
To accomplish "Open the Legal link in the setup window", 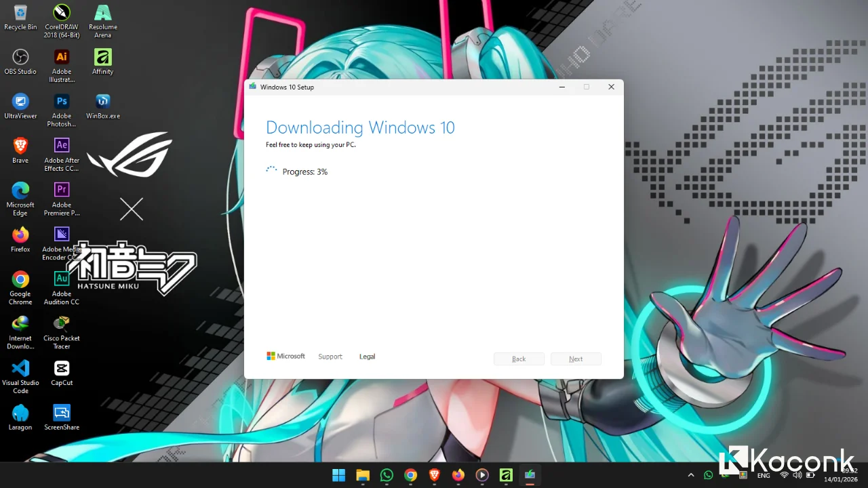I will pos(367,356).
